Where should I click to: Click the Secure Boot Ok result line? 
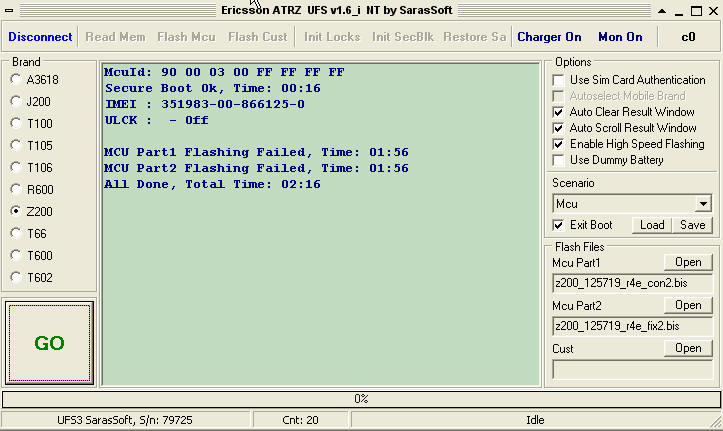[x=213, y=88]
